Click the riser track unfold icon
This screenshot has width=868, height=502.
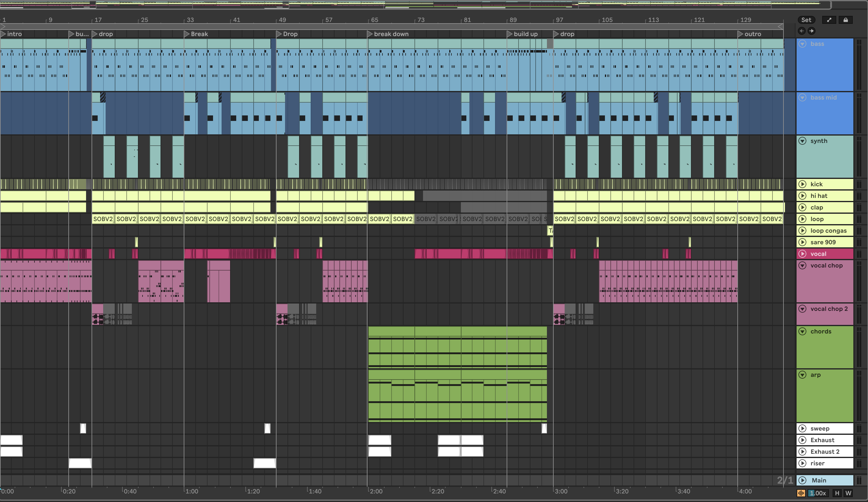[x=802, y=463]
